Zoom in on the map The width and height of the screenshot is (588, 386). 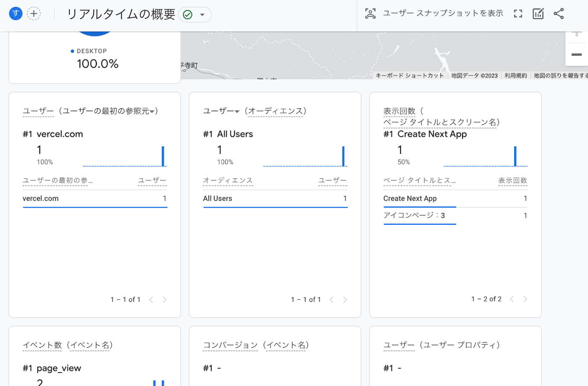click(x=577, y=34)
